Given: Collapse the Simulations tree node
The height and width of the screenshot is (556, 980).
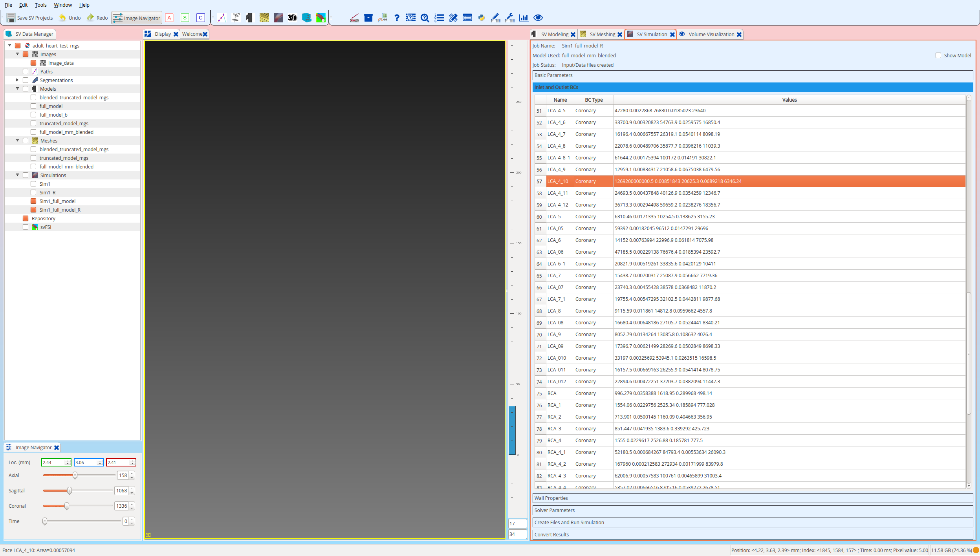Looking at the screenshot, I should (18, 175).
